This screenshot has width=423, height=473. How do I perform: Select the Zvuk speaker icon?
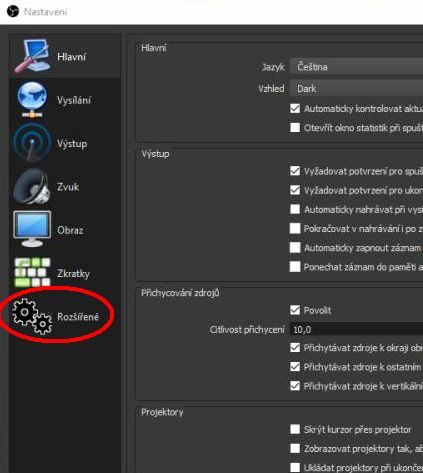coord(32,186)
